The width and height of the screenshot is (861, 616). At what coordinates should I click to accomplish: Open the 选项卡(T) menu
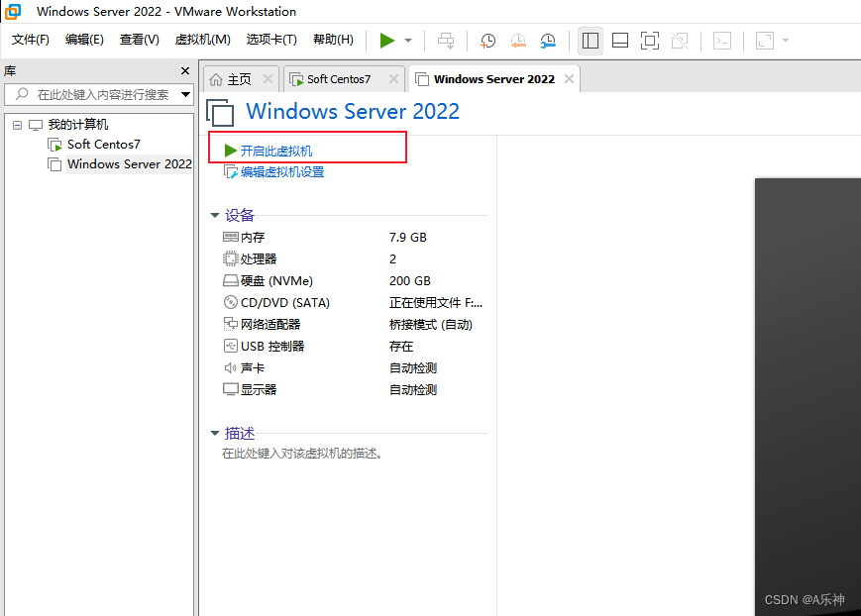(271, 40)
